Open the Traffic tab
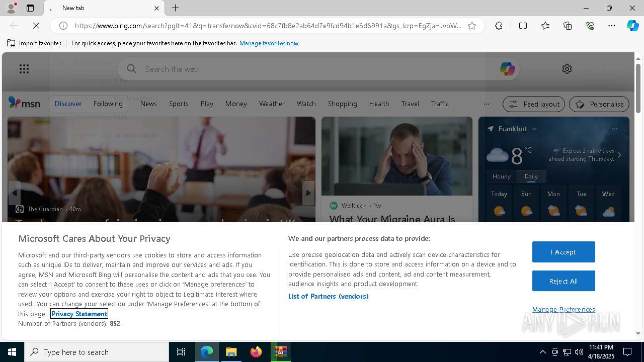This screenshot has height=362, width=644. click(x=440, y=104)
